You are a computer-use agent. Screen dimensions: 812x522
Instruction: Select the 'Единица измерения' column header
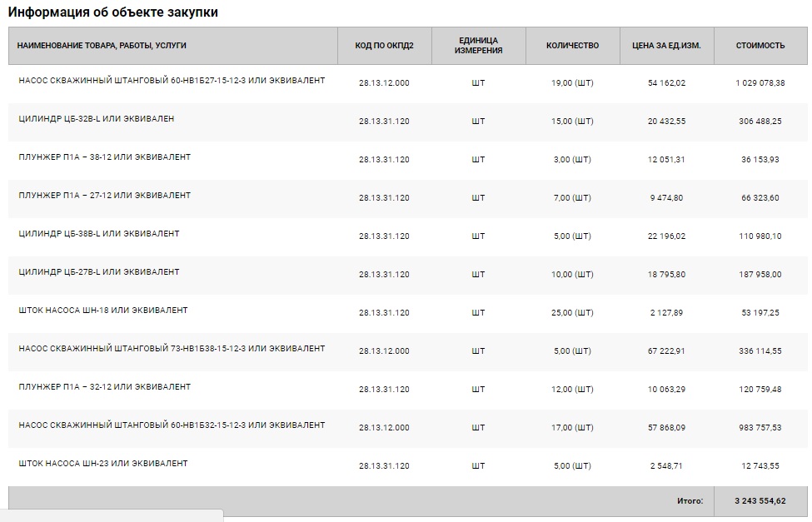point(478,46)
